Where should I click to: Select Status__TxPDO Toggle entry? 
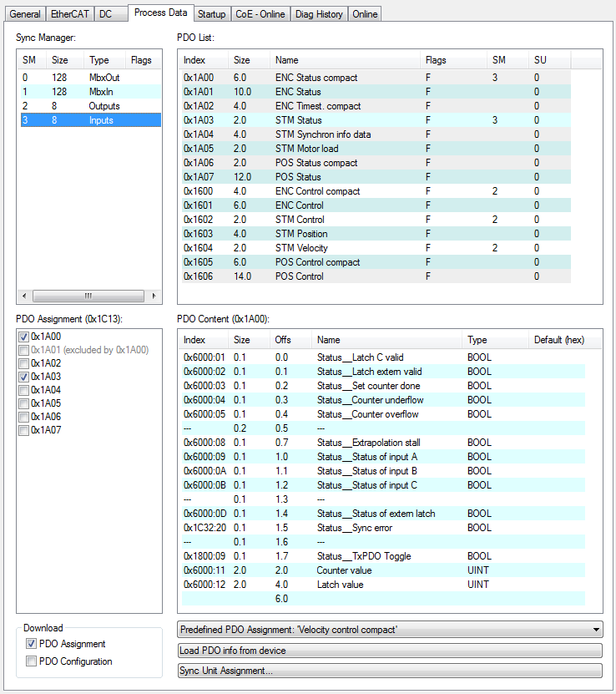click(383, 556)
